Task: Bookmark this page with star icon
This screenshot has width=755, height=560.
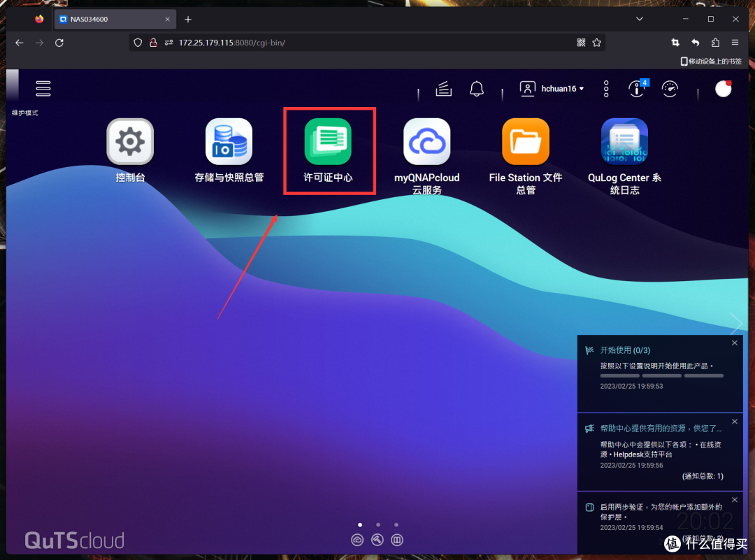Action: pos(596,43)
